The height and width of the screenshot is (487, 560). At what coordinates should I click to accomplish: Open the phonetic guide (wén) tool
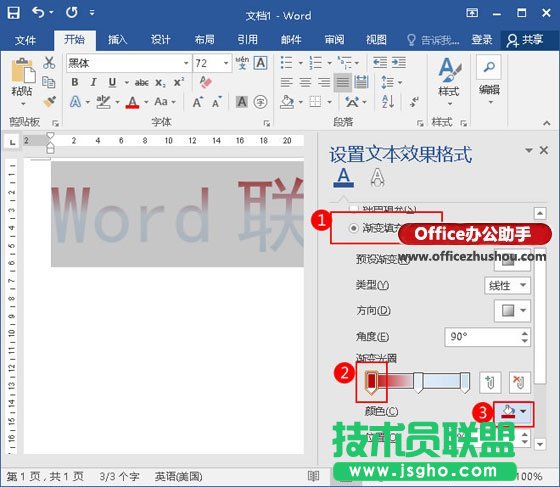pyautogui.click(x=242, y=63)
